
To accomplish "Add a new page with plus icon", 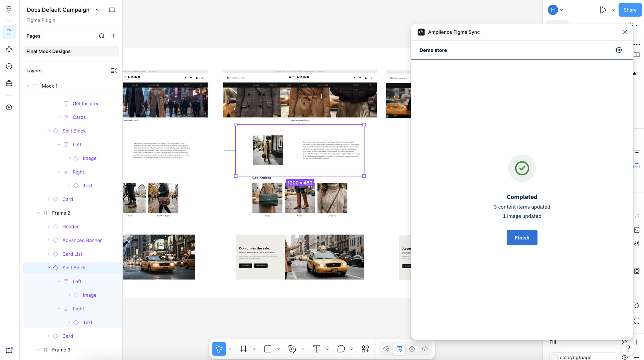I will [114, 36].
